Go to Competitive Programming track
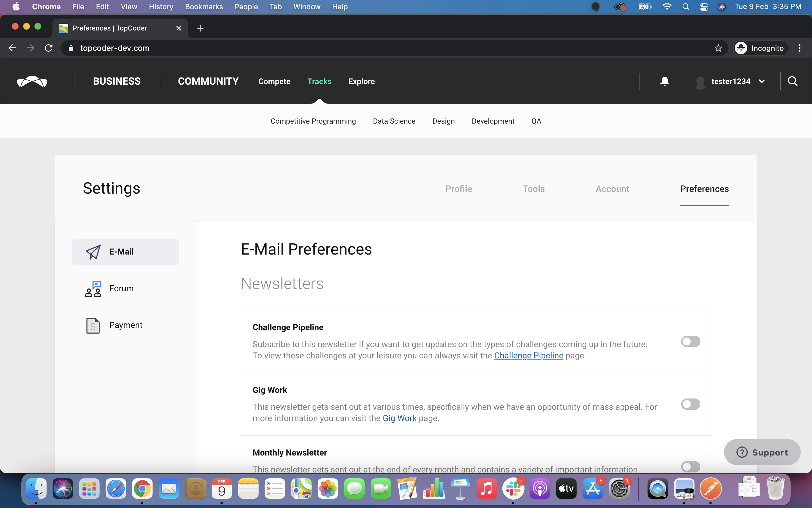The width and height of the screenshot is (812, 508). (x=313, y=121)
